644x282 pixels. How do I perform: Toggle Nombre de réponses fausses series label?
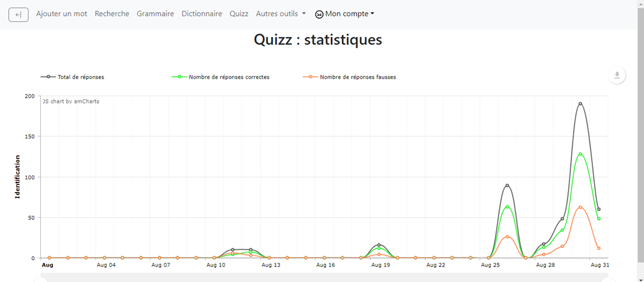358,77
